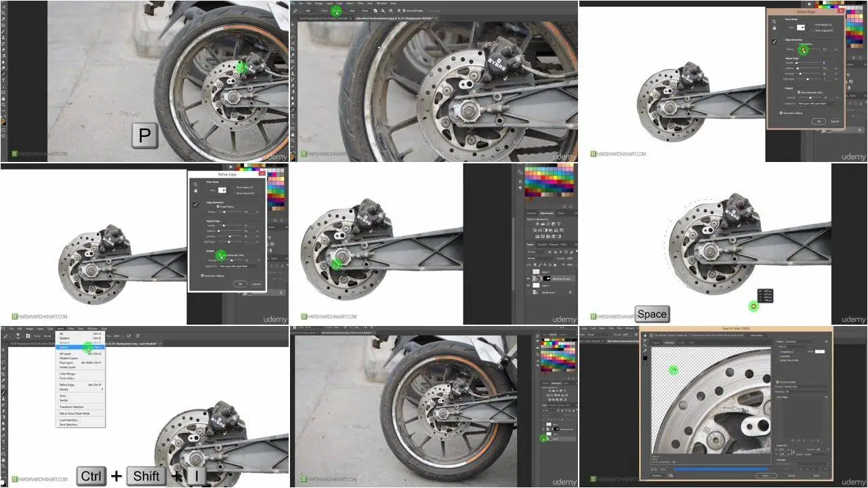Viewport: 868px width, 488px height.
Task: Hide the Background copy layer
Action: pos(529,279)
